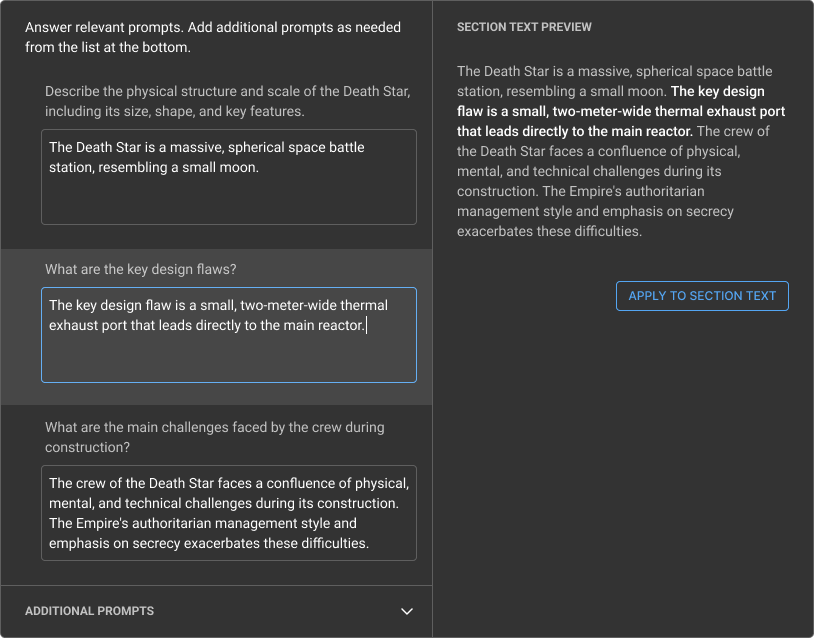Click the empty area below the first answer's text

tap(229, 203)
